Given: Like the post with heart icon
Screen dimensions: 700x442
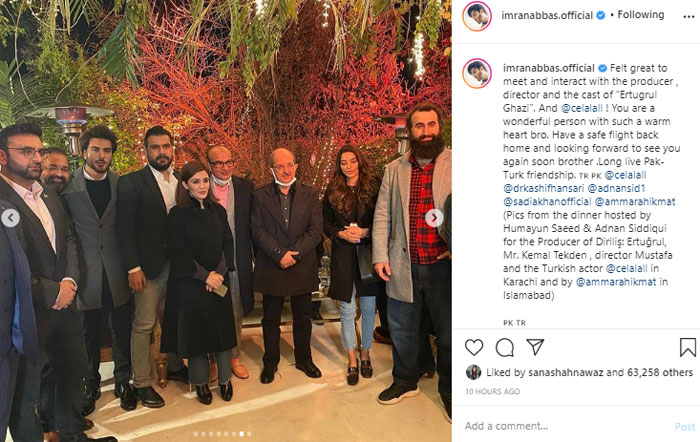Looking at the screenshot, I should coord(474,347).
